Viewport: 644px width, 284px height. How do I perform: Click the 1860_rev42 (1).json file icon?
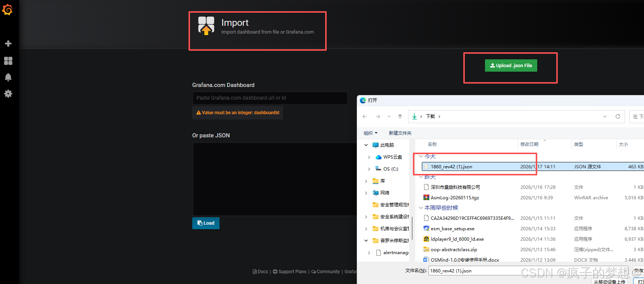426,166
